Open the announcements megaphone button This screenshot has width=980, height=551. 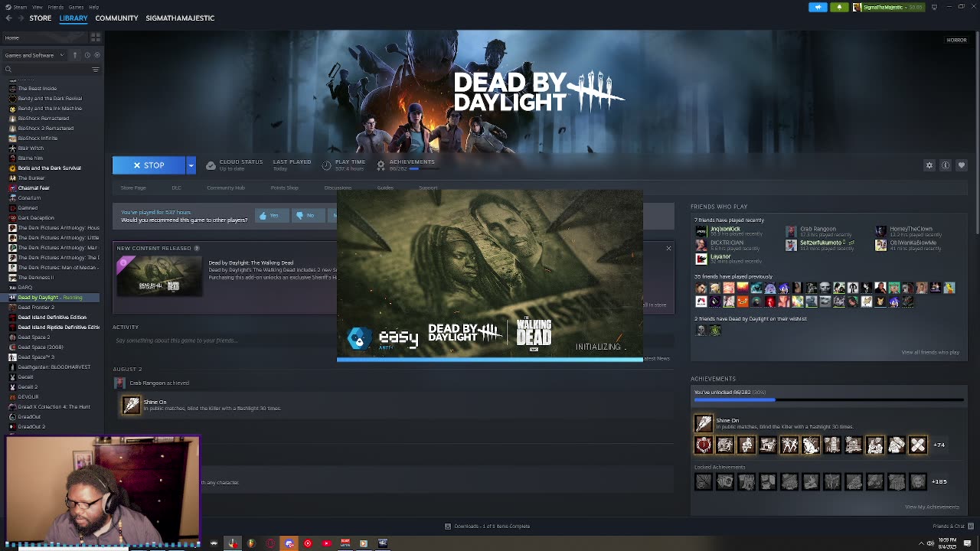[x=818, y=7]
